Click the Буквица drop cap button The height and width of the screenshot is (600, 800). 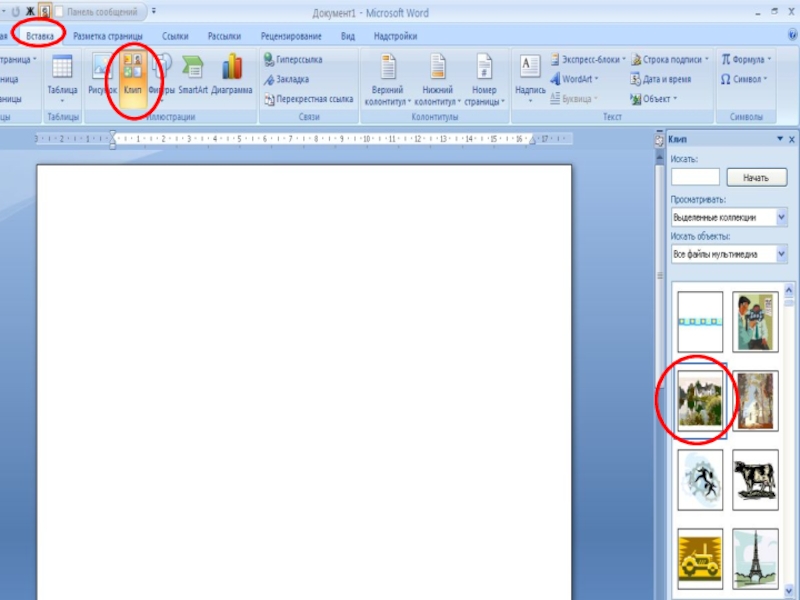(573, 99)
